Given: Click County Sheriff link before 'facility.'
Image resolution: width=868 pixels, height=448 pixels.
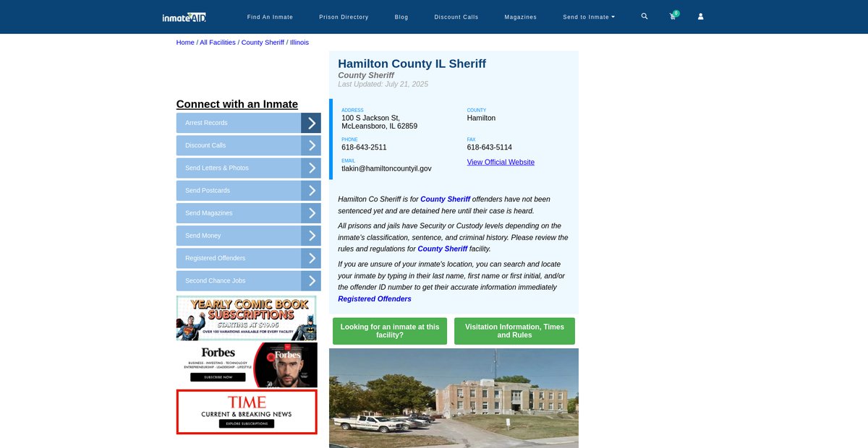Looking at the screenshot, I should [x=443, y=249].
